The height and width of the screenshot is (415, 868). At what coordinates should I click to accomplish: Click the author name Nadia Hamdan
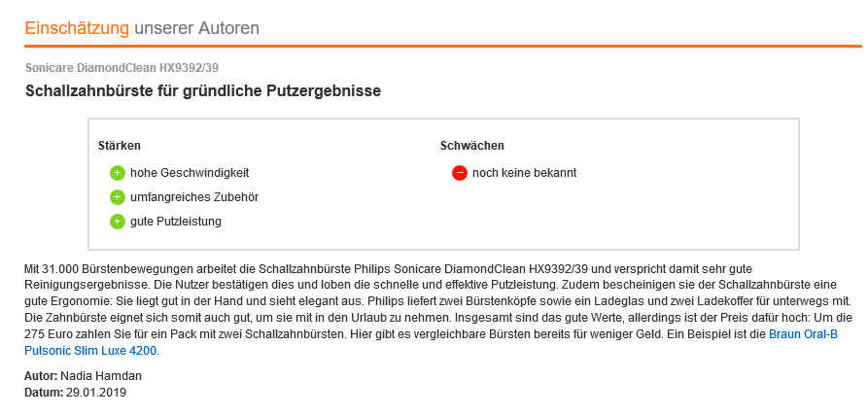[x=103, y=376]
